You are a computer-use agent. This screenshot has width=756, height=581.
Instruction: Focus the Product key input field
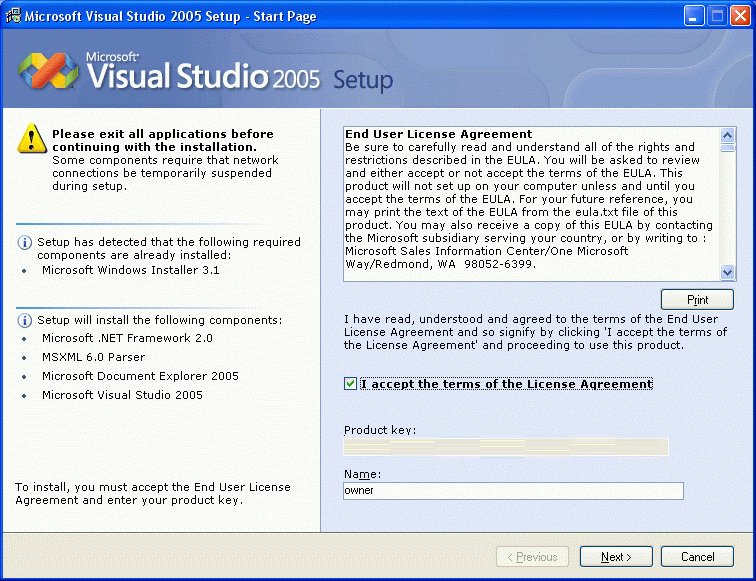[506, 447]
